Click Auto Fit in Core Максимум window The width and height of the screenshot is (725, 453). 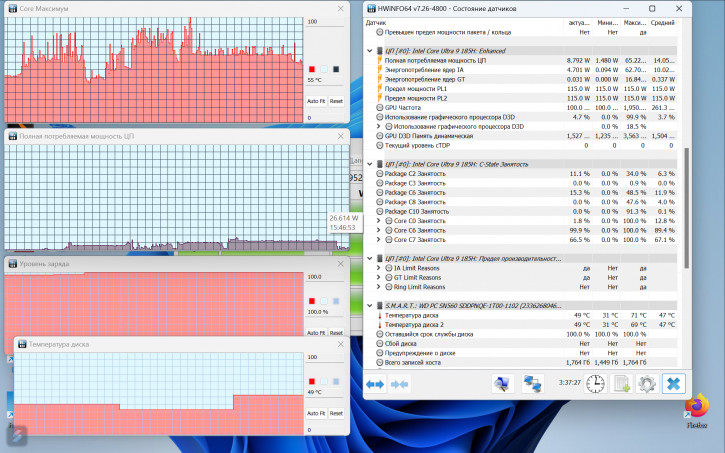[316, 101]
